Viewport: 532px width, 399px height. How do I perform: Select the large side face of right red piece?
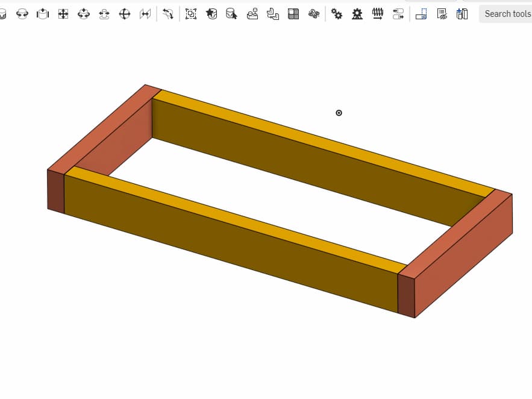pos(463,256)
